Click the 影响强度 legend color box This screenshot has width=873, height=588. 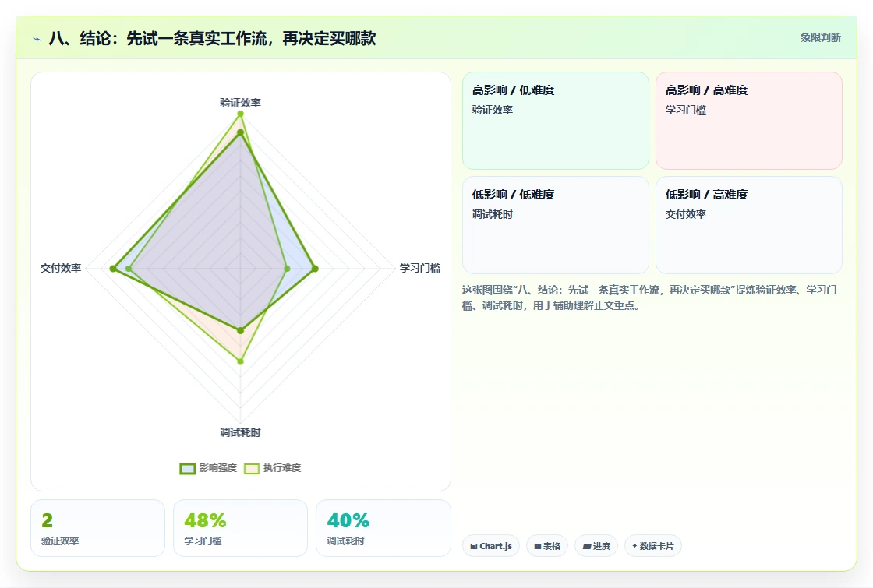[188, 468]
